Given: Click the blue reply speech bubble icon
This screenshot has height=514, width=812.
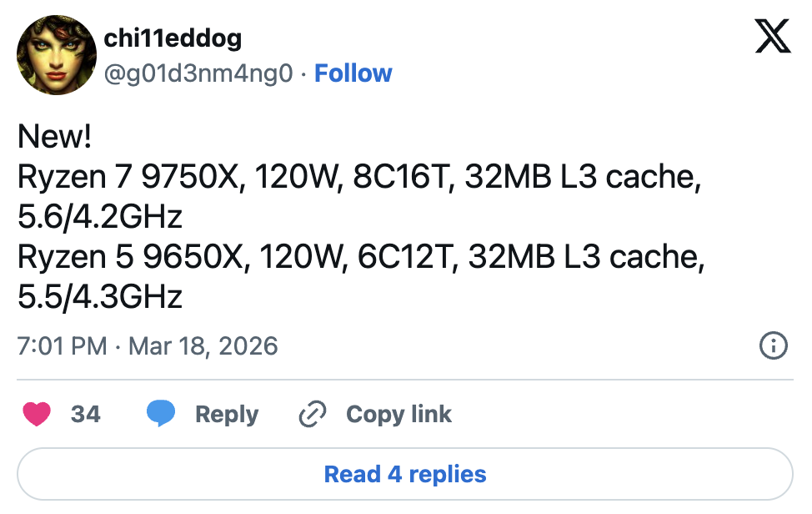Looking at the screenshot, I should click(160, 414).
